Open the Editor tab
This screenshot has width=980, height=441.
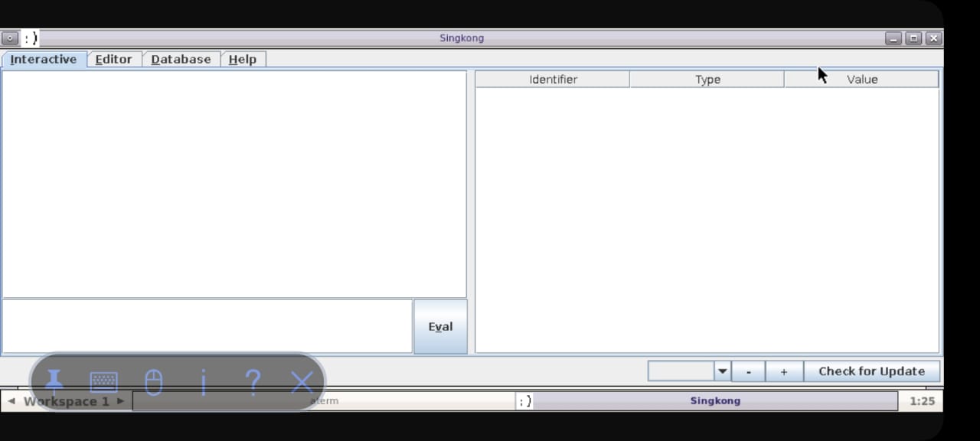click(x=113, y=59)
